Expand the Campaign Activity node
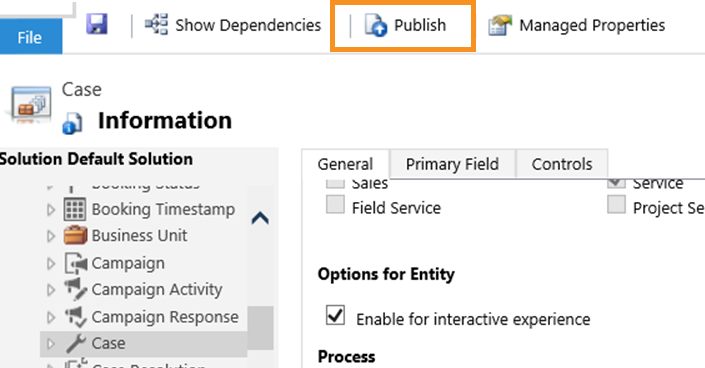705x368 pixels. click(x=51, y=290)
